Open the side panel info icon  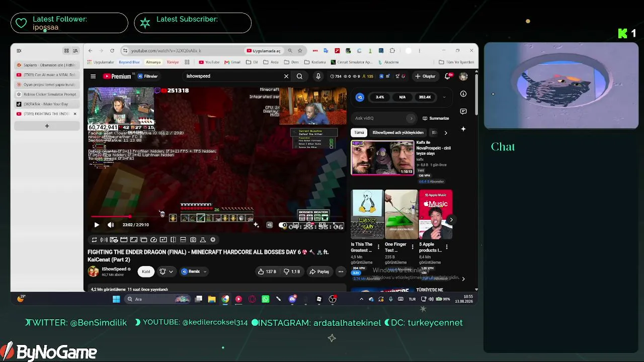pyautogui.click(x=463, y=94)
